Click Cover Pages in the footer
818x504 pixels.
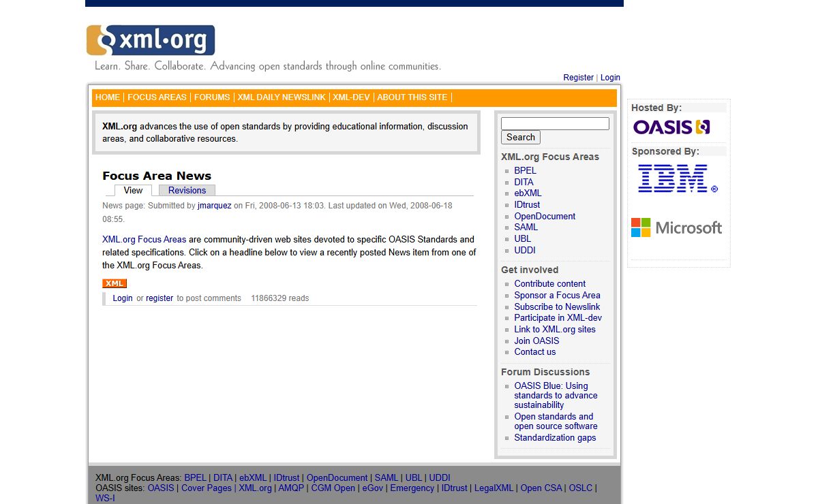tap(207, 488)
